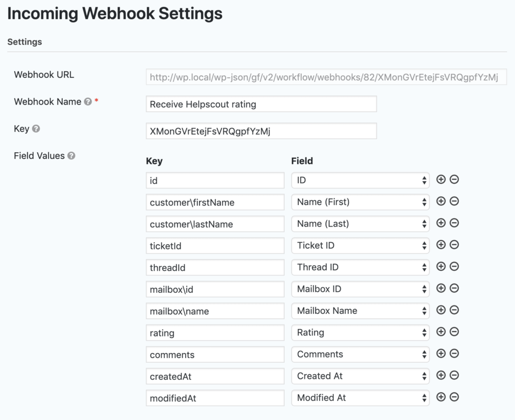Add a row after modifiedAt mapping
Image resolution: width=515 pixels, height=420 pixels.
pos(441,397)
